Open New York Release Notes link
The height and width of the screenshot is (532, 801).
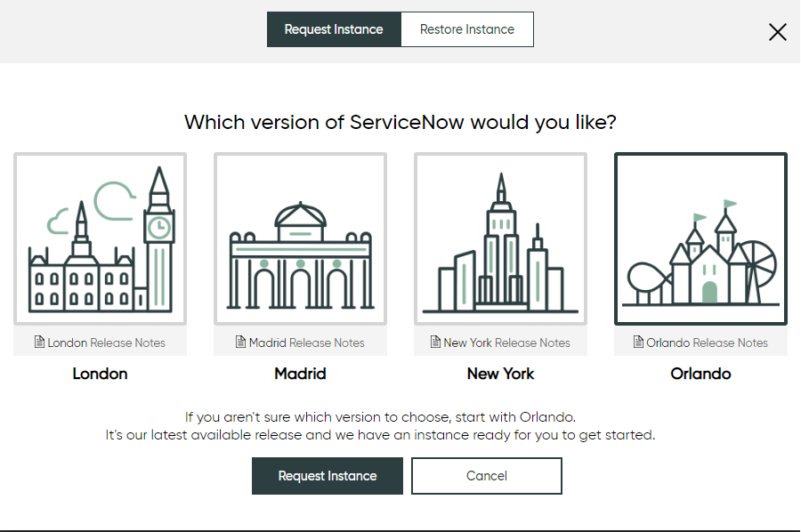point(500,343)
